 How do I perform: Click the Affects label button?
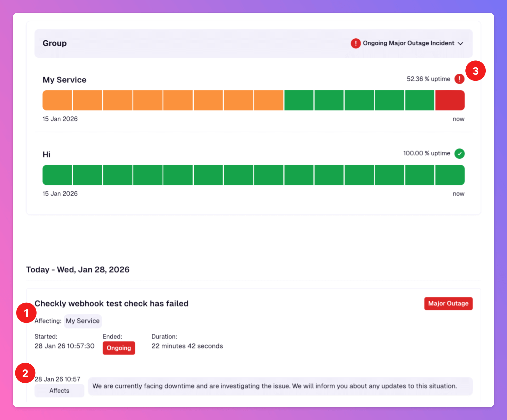[59, 391]
